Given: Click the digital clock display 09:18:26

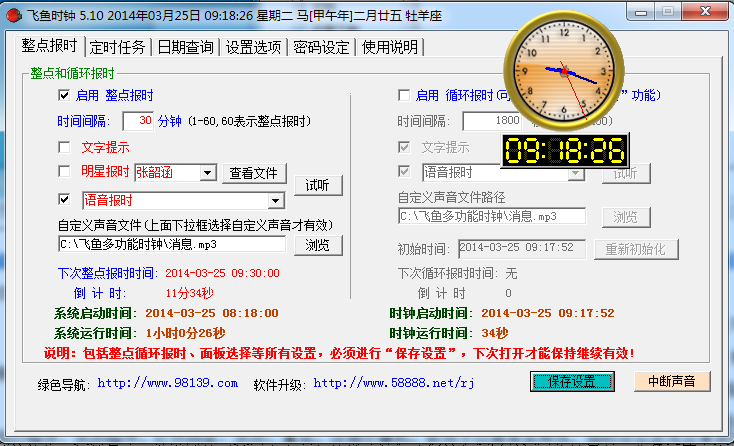Looking at the screenshot, I should [565, 150].
